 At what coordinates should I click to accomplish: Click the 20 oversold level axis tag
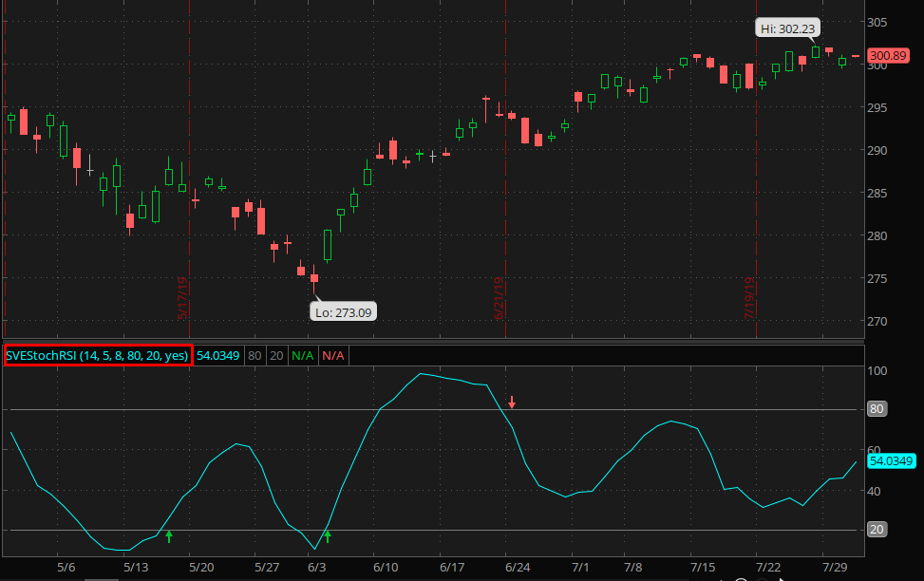point(877,530)
